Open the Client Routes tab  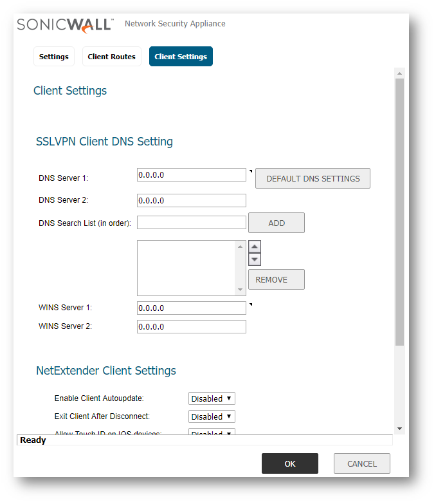click(x=111, y=57)
